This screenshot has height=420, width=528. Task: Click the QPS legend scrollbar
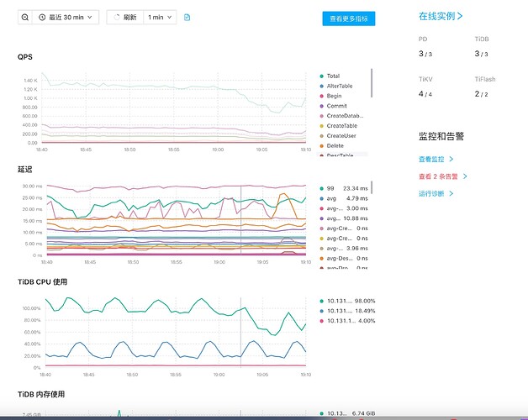371,84
